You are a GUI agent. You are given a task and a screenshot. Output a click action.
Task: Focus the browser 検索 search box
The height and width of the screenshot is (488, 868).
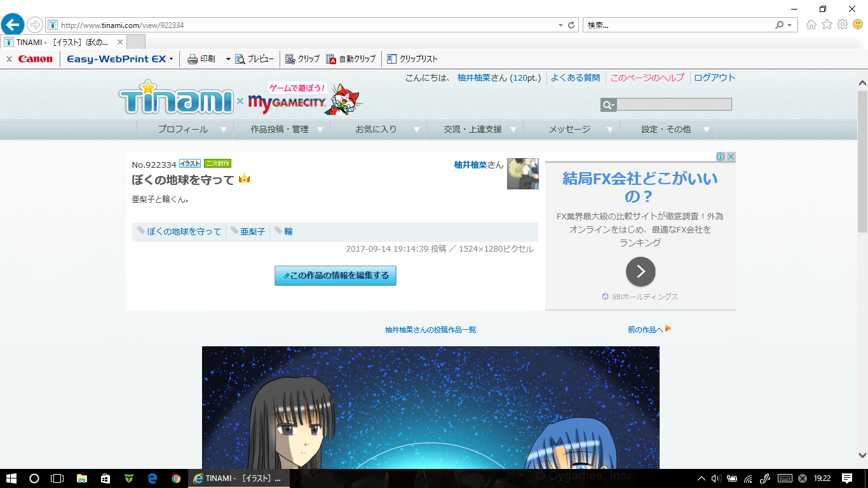(679, 25)
